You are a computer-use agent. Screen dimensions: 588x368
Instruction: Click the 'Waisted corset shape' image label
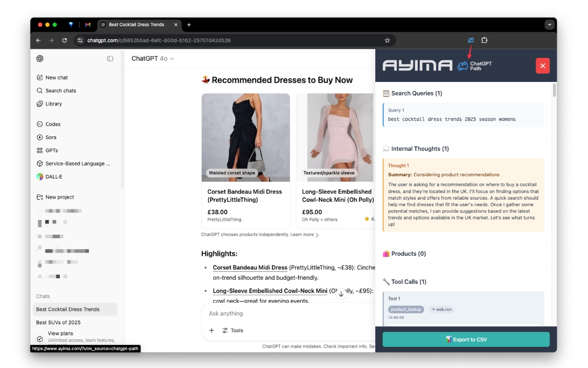tap(232, 173)
